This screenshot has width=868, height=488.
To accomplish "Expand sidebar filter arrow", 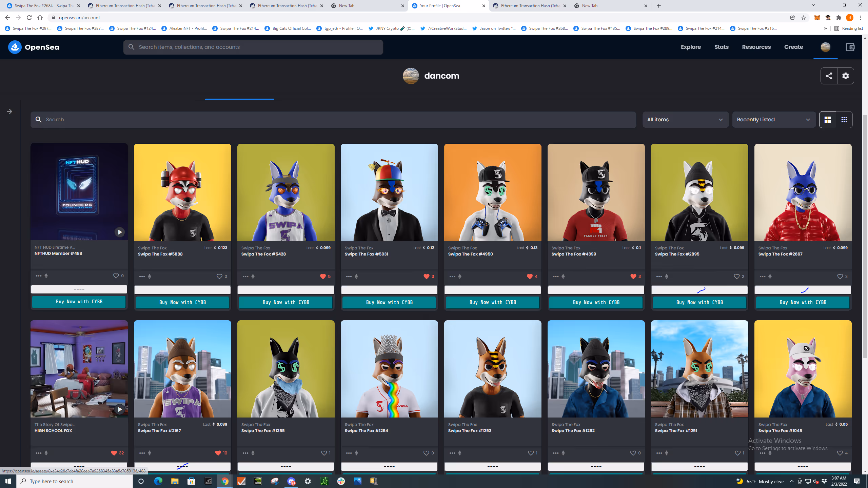I will click(9, 111).
